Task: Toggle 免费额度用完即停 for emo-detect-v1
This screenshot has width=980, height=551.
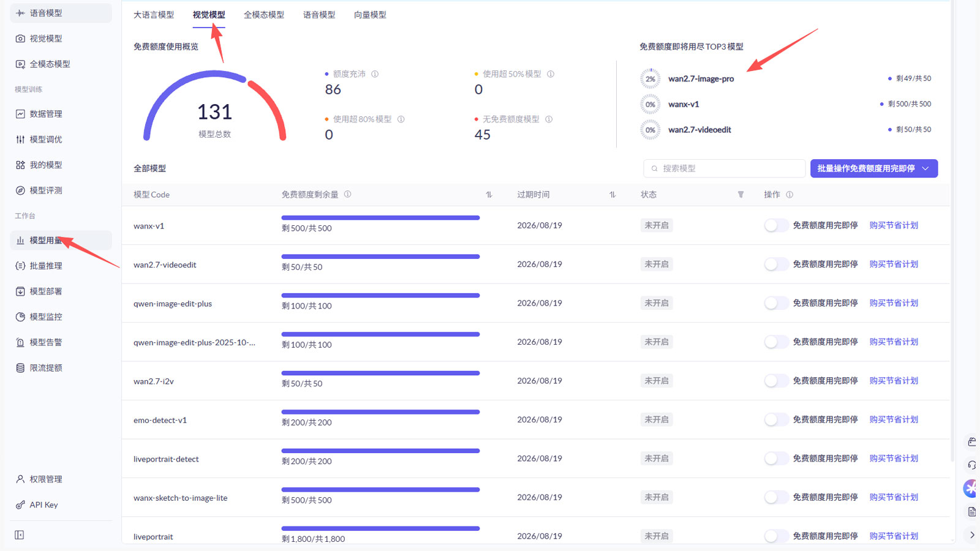Action: coord(776,419)
